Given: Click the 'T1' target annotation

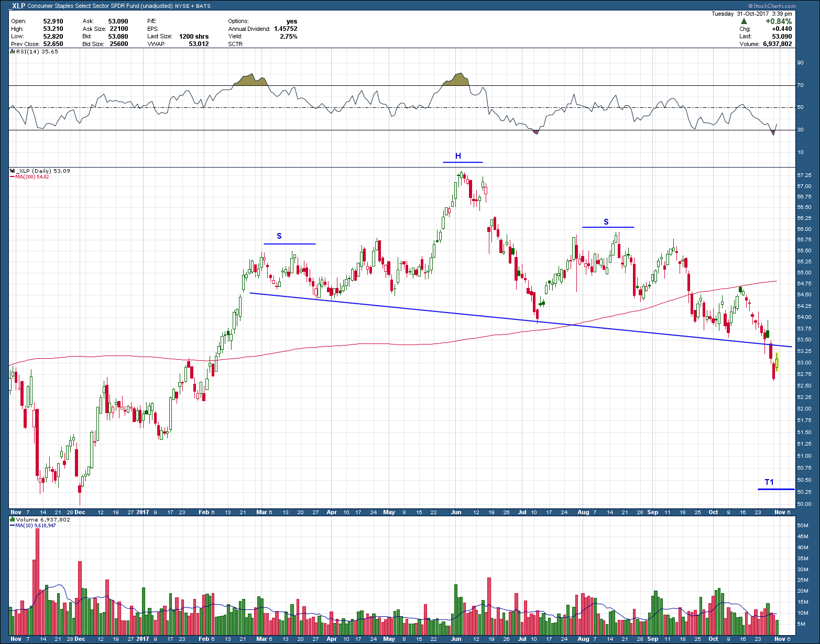Looking at the screenshot, I should pos(769,482).
